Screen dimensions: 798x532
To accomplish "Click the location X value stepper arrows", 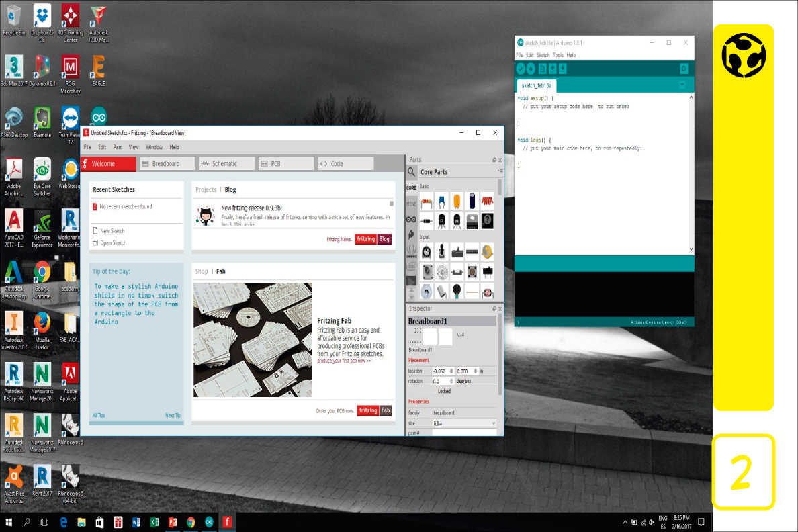I will [x=451, y=371].
